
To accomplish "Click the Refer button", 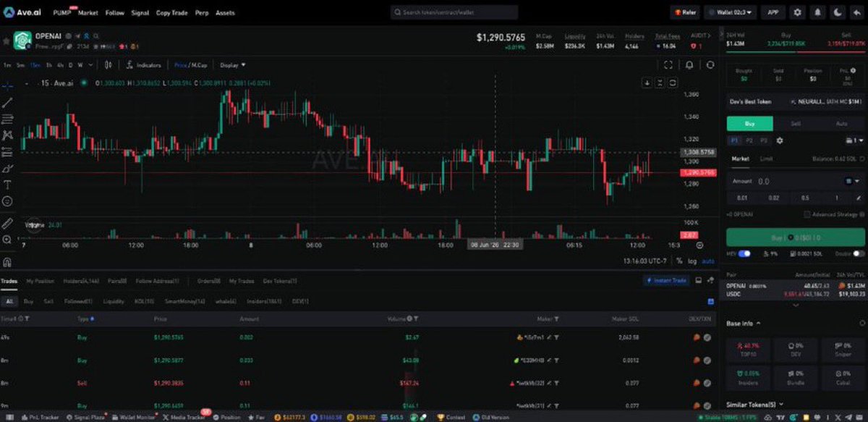I will click(x=685, y=12).
